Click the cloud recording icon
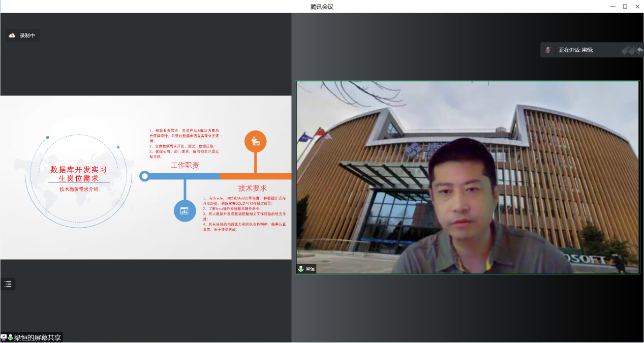 pos(12,36)
